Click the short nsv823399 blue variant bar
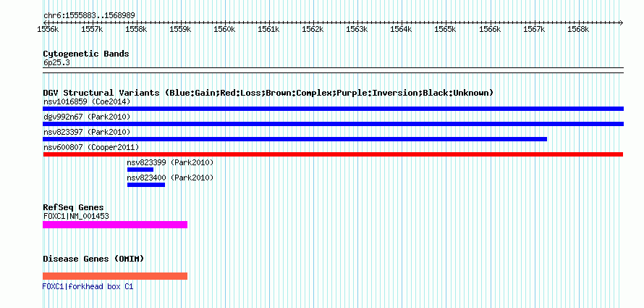644x308 pixels. (x=140, y=170)
